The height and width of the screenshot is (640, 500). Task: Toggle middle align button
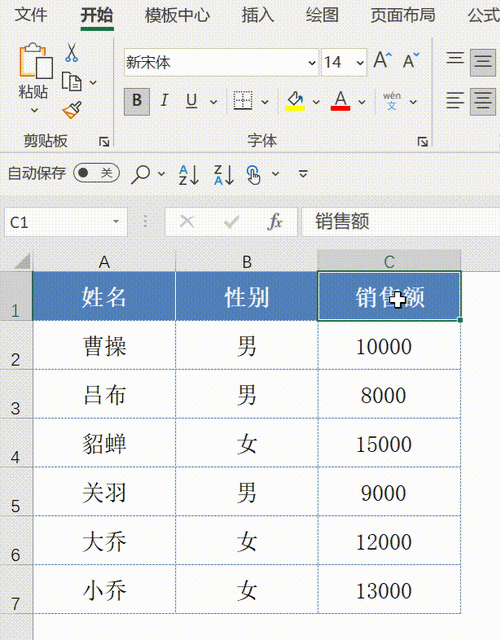coord(482,62)
